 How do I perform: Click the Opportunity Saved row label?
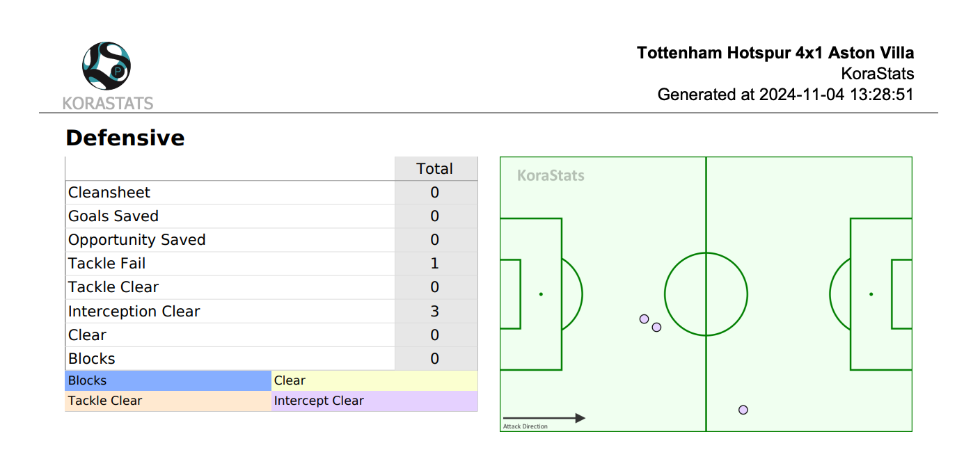(137, 240)
